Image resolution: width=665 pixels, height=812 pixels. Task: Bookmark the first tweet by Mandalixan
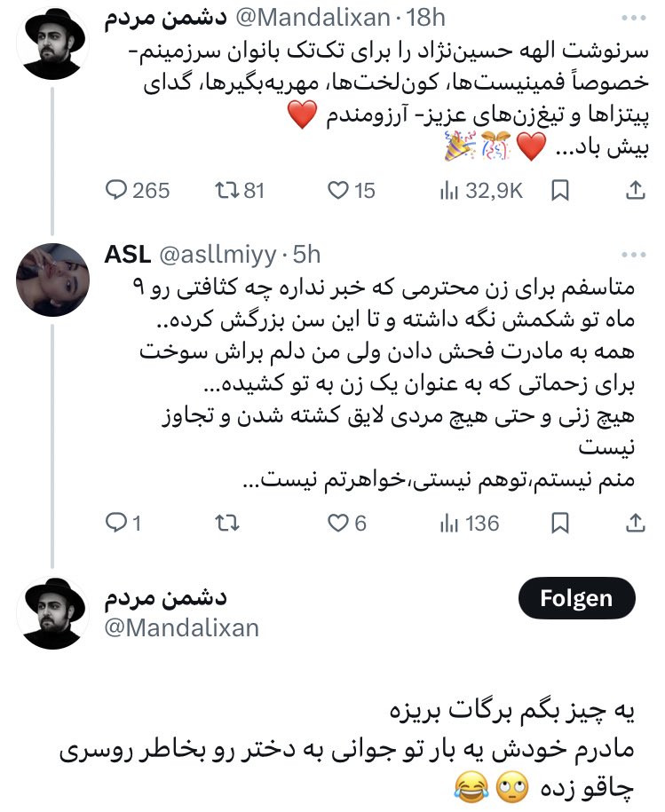click(x=560, y=190)
